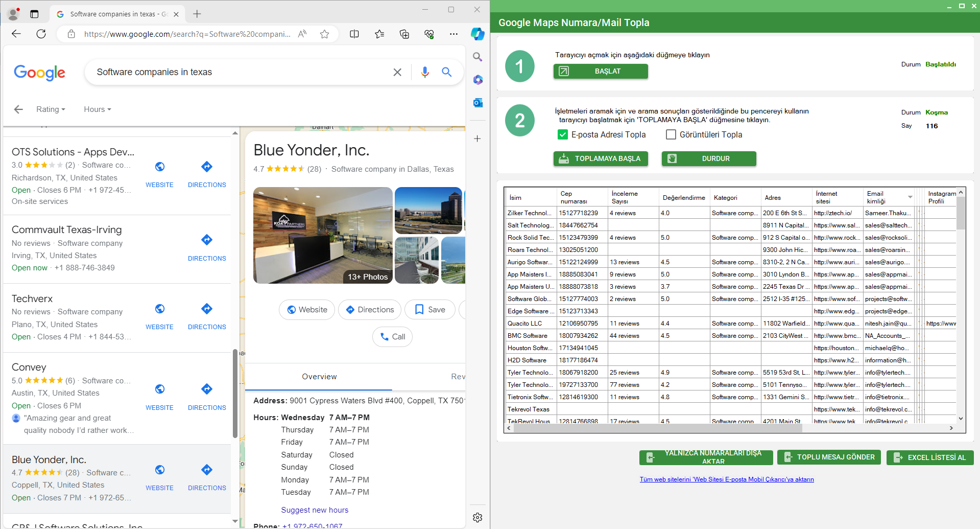This screenshot has width=980, height=529.
Task: Click EXCEL LİSTESİ AL button
Action: [930, 457]
